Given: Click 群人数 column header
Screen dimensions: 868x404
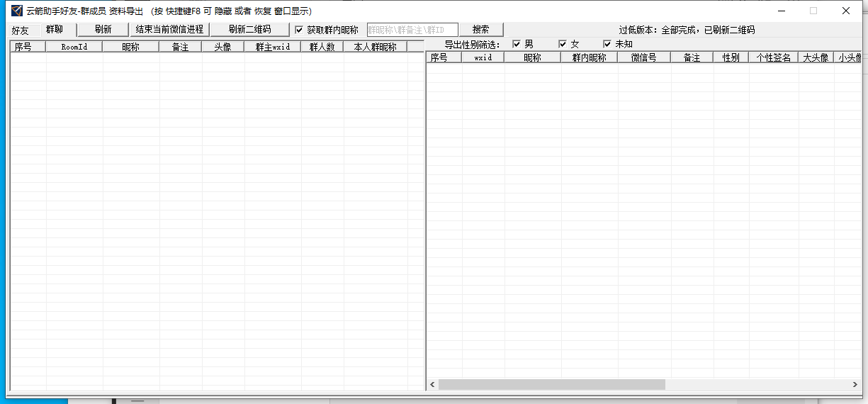Looking at the screenshot, I should click(x=322, y=47).
